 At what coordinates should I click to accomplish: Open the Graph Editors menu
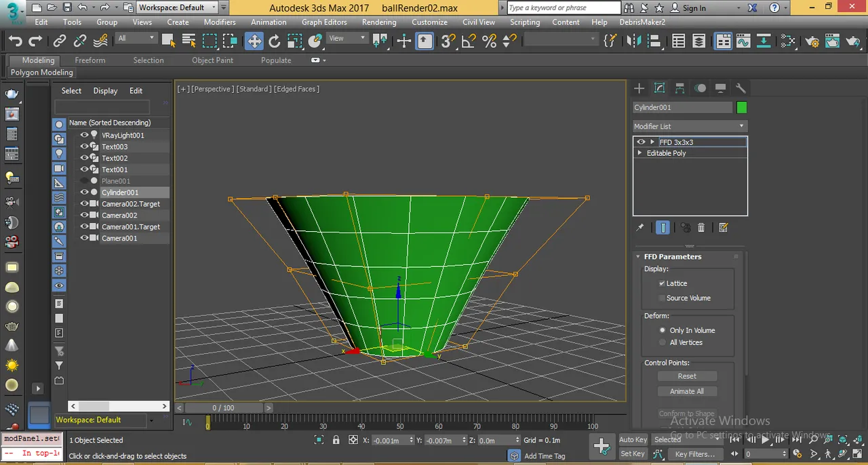click(x=324, y=22)
